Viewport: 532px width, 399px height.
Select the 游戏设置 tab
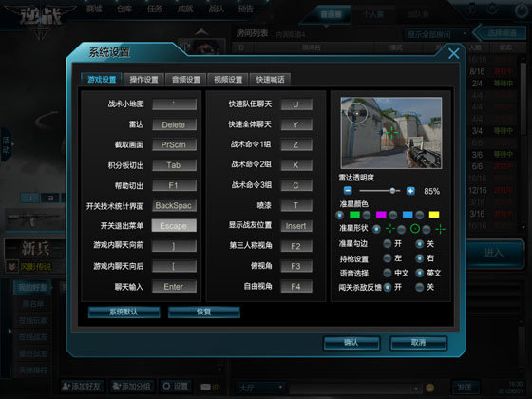[x=102, y=80]
